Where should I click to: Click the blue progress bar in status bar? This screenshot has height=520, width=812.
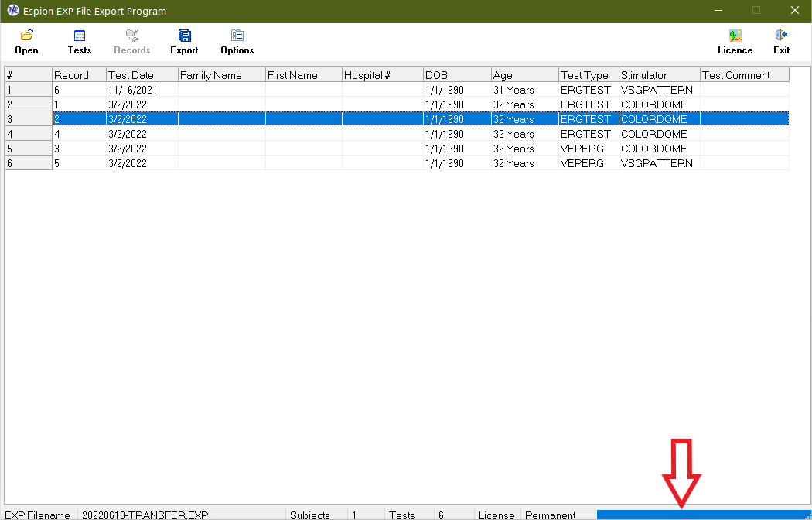(703, 515)
